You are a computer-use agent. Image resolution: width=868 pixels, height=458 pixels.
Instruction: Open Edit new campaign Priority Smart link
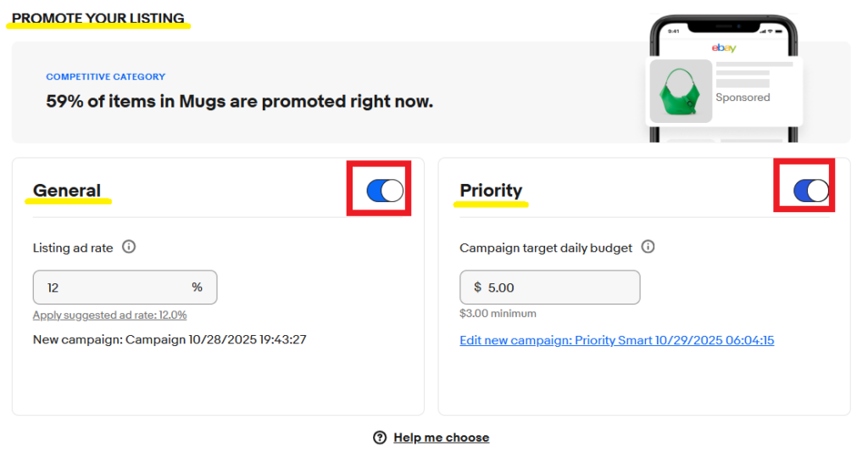click(616, 340)
